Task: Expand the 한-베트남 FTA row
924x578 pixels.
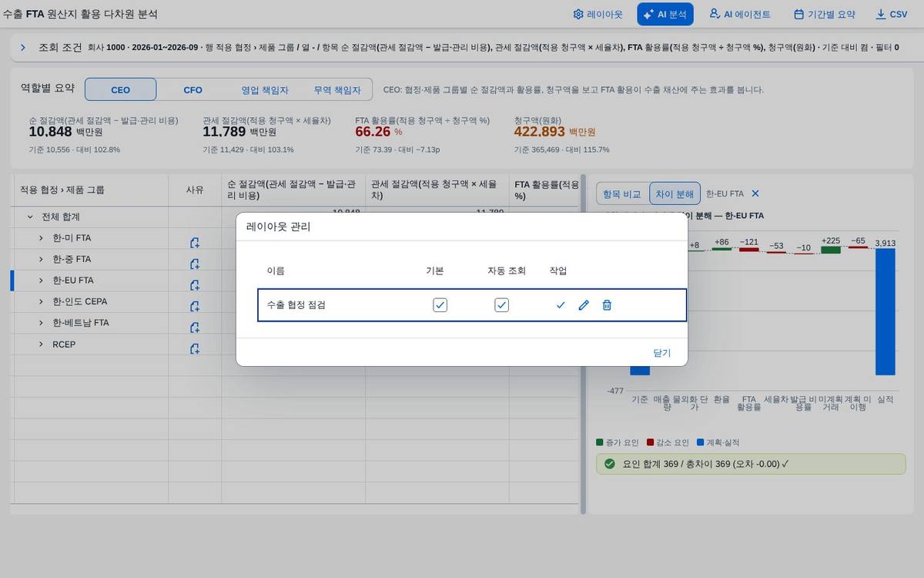Action: 41,323
